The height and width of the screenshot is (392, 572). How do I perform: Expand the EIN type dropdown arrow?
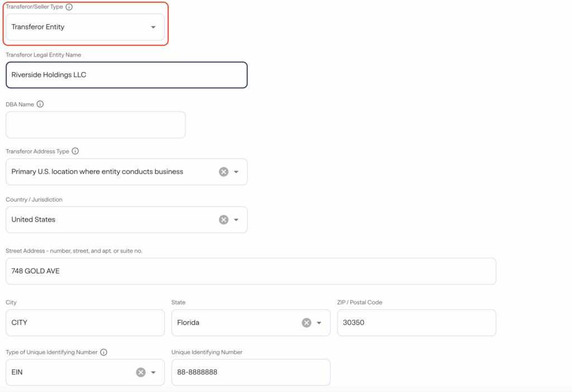tap(154, 372)
